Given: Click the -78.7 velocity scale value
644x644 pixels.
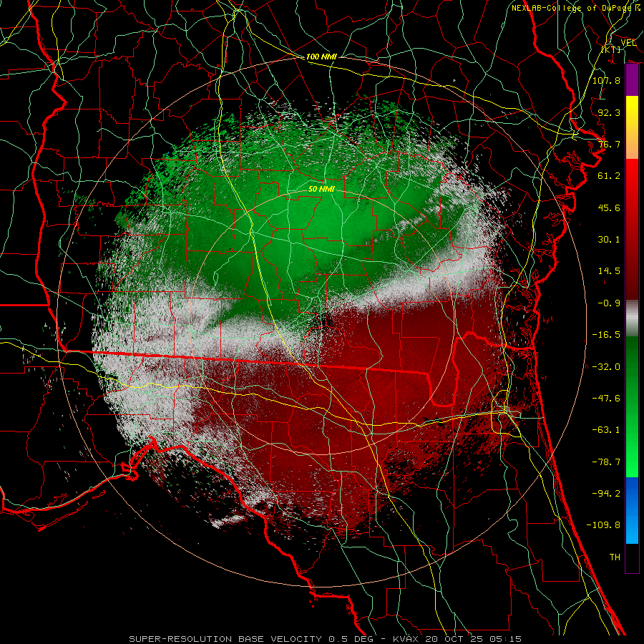Looking at the screenshot, I should (606, 462).
